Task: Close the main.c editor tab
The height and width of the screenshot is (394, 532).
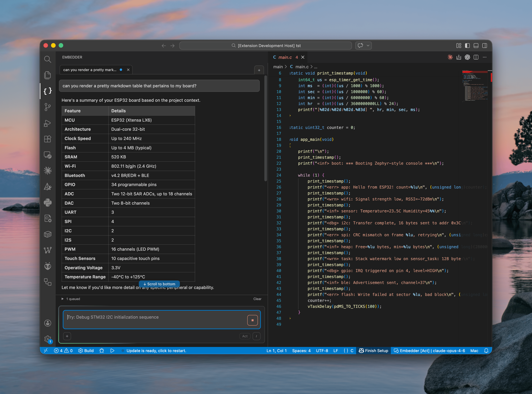Action: coord(303,57)
